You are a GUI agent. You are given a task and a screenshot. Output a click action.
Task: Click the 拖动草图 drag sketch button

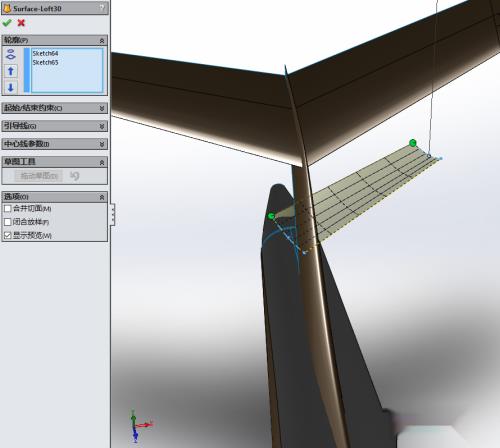coord(38,176)
